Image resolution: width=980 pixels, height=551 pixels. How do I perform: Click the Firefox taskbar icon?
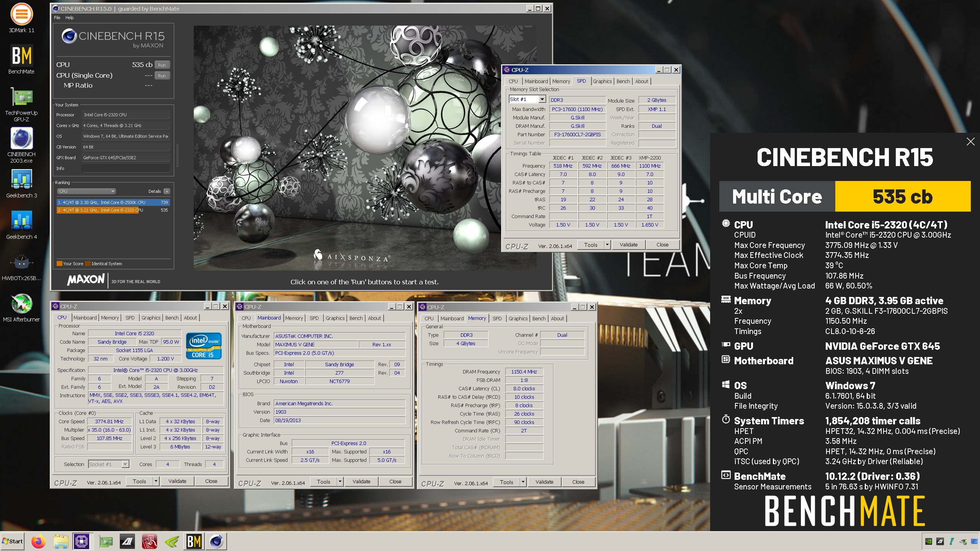coord(38,541)
